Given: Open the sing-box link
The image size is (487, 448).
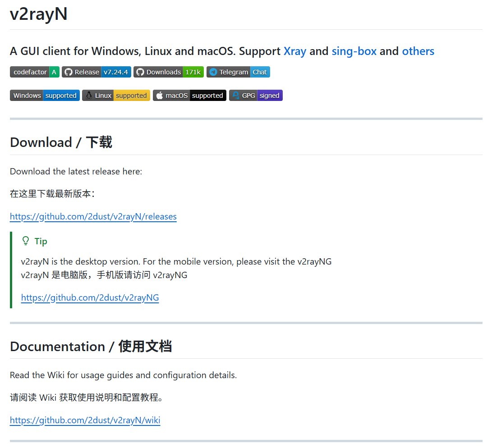Looking at the screenshot, I should (354, 51).
